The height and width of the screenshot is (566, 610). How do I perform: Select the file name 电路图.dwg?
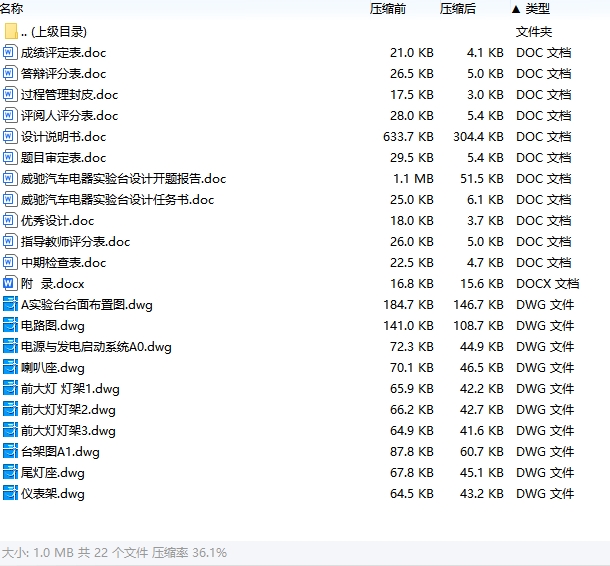tap(53, 326)
